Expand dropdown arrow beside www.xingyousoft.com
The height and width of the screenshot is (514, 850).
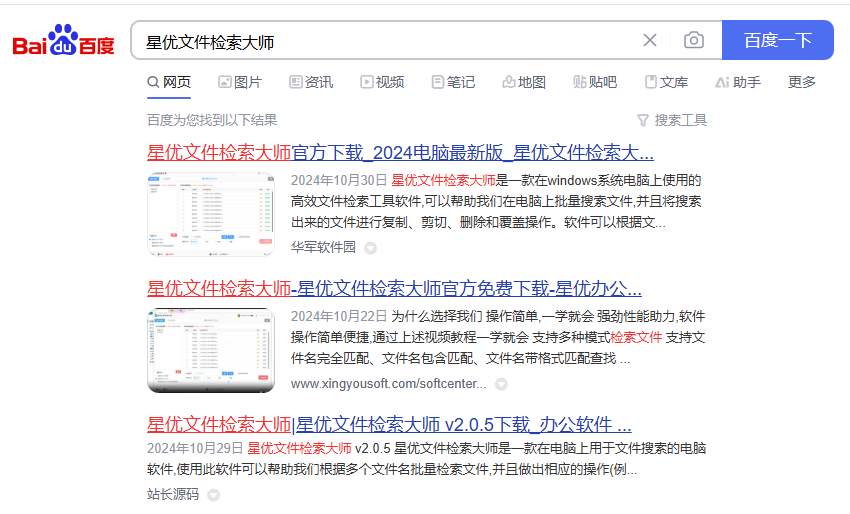click(x=501, y=384)
